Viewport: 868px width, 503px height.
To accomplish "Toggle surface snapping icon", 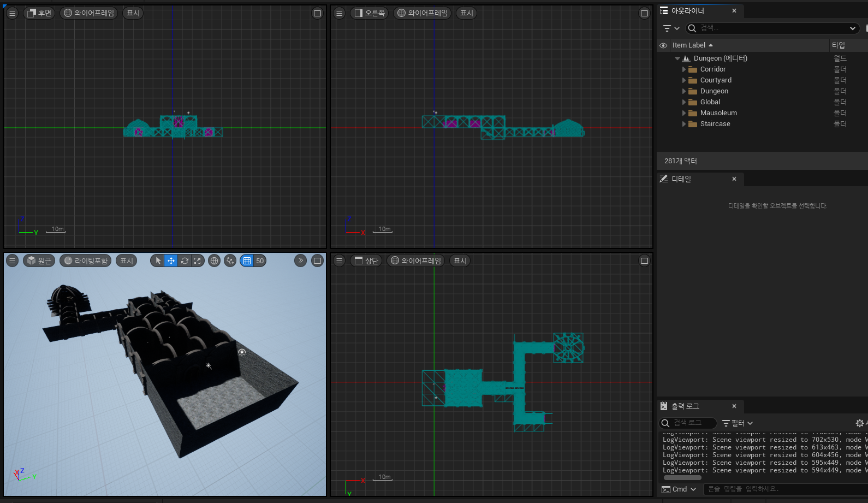I will [230, 261].
